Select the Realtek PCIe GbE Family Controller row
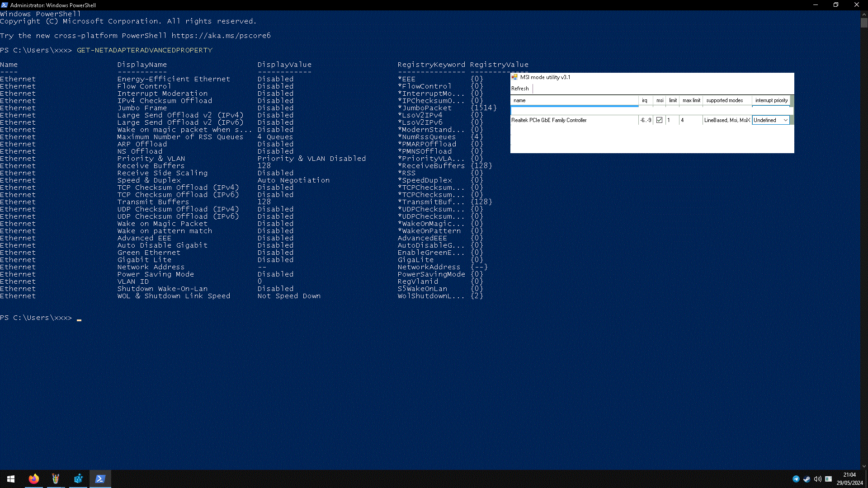868x488 pixels. (x=549, y=120)
